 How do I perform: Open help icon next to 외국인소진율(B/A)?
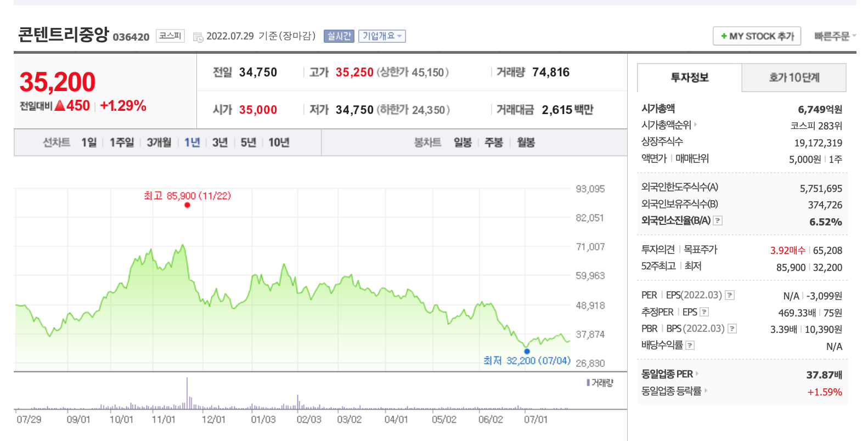pyautogui.click(x=718, y=220)
